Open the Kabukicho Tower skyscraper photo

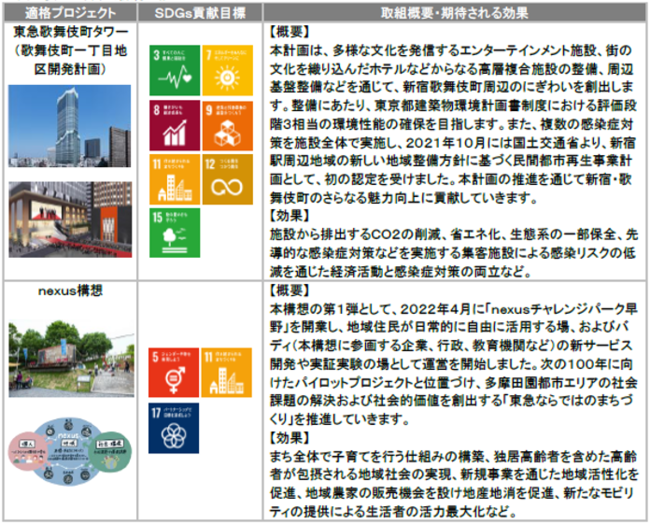(x=67, y=128)
